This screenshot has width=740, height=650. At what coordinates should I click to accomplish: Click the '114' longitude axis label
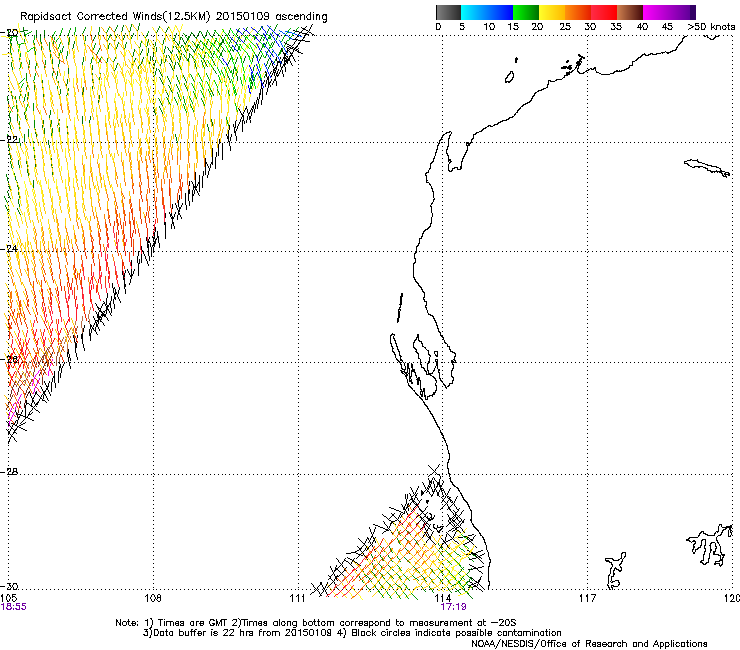[443, 598]
